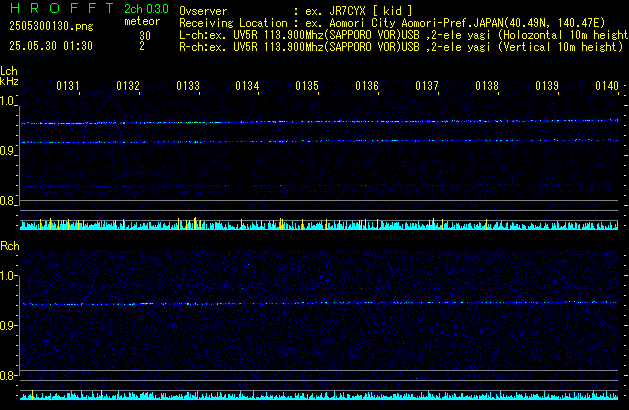
Task: Click the 0132 time marker
Action: coord(128,86)
